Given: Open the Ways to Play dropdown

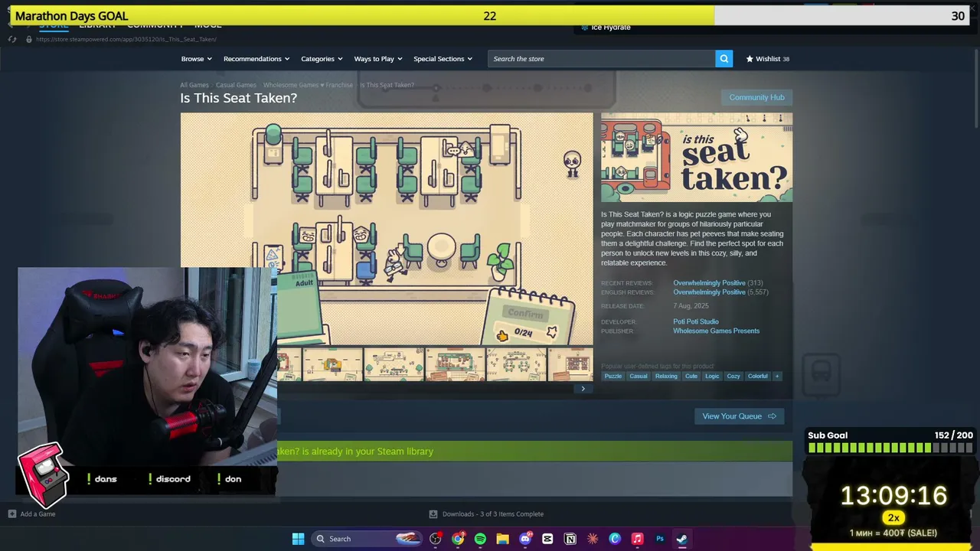Looking at the screenshot, I should pos(378,59).
